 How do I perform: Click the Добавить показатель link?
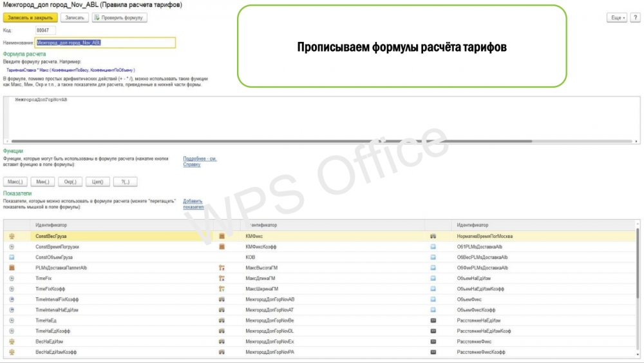coord(193,204)
